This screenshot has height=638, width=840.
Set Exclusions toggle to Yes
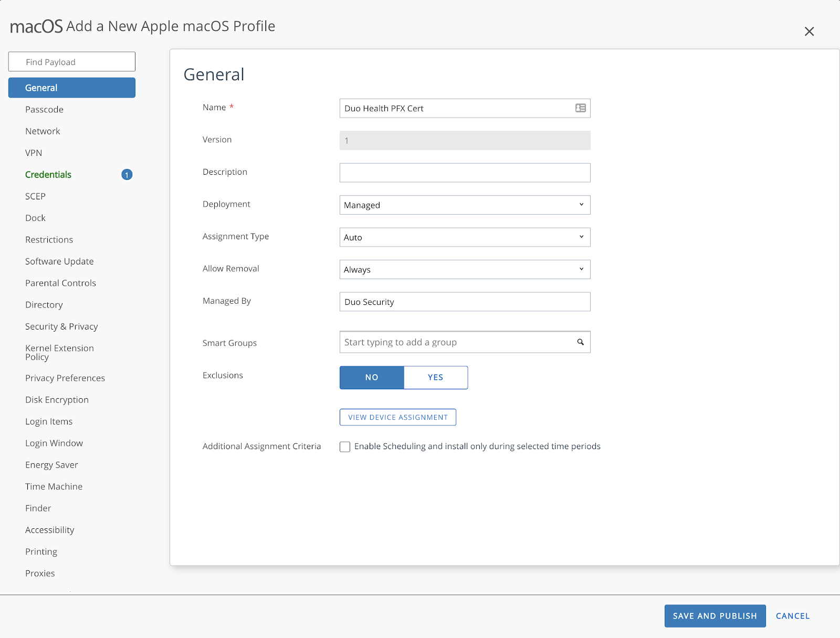coord(435,377)
